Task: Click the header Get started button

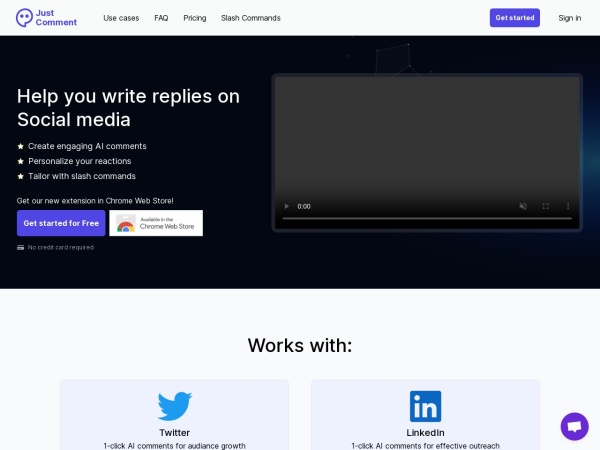Action: [514, 18]
